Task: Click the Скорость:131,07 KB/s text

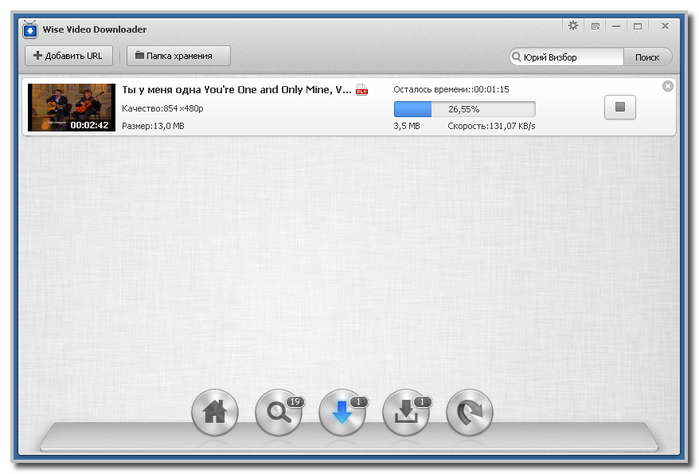Action: click(x=491, y=126)
